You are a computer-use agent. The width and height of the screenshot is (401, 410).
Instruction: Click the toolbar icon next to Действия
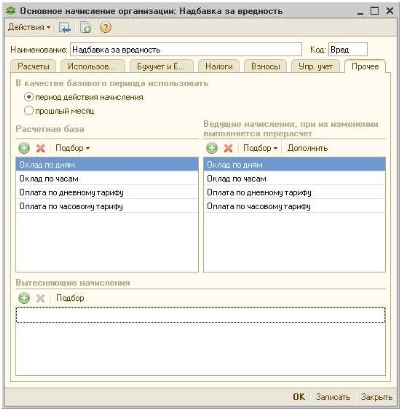65,27
